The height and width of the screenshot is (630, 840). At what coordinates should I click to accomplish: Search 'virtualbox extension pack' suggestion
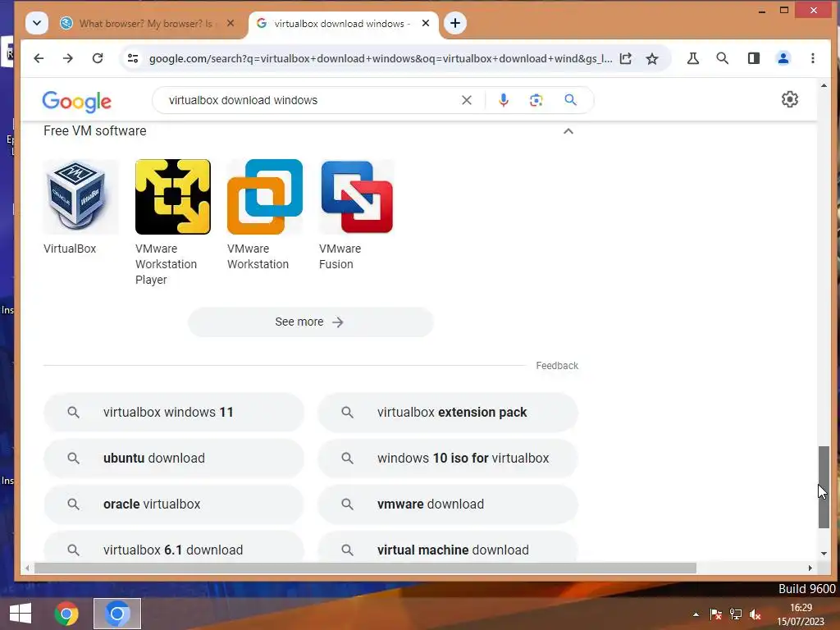point(448,412)
